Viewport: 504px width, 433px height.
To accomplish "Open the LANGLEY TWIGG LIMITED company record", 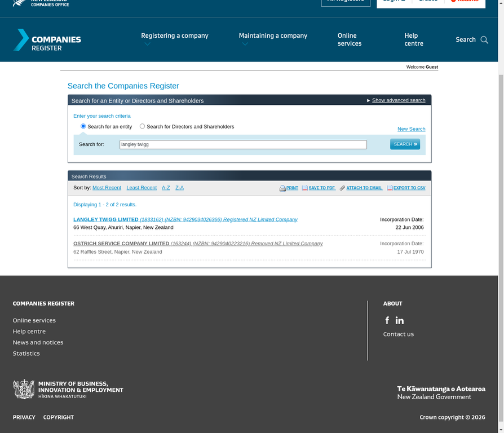I will 106,219.
